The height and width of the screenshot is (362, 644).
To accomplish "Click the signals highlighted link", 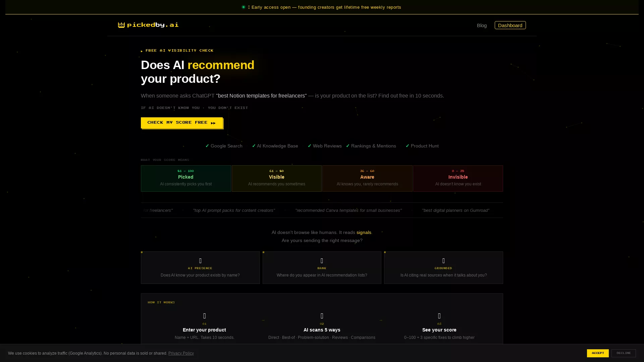I will [x=364, y=232].
